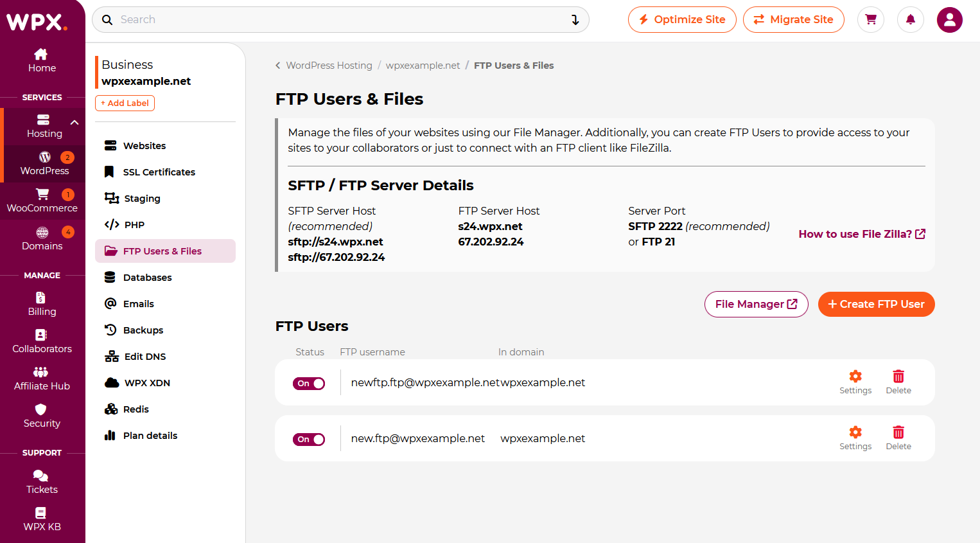This screenshot has width=980, height=543.
Task: Go to Home in sidebar
Action: coord(42,61)
